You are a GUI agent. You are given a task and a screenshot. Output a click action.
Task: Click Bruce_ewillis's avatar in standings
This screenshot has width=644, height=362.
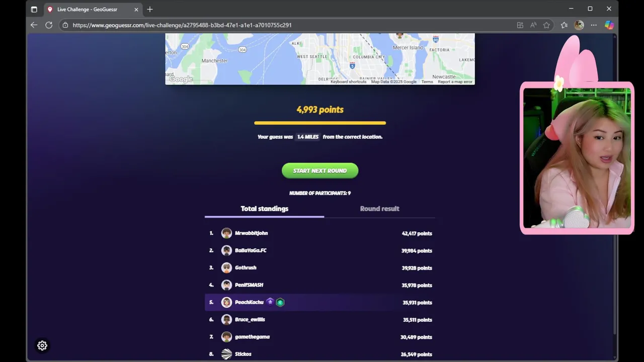(x=226, y=319)
